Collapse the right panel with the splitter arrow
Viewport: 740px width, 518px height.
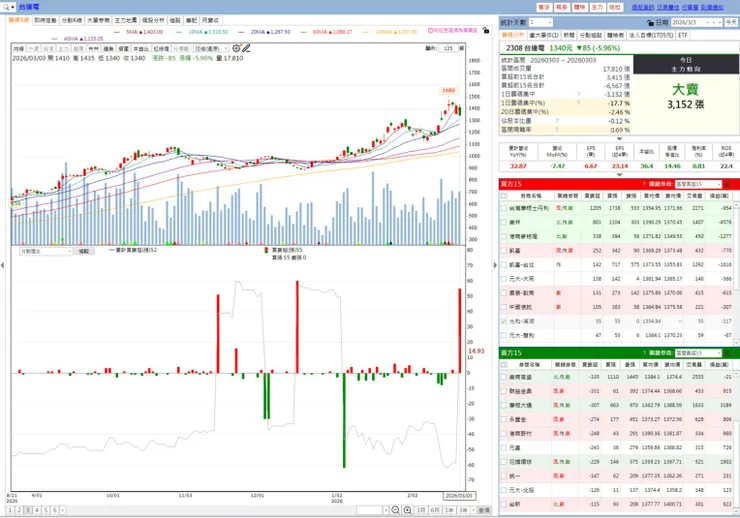pyautogui.click(x=495, y=265)
